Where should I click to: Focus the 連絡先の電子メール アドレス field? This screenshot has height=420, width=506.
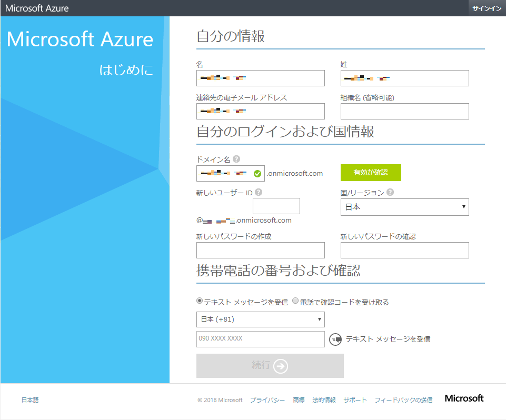(261, 111)
